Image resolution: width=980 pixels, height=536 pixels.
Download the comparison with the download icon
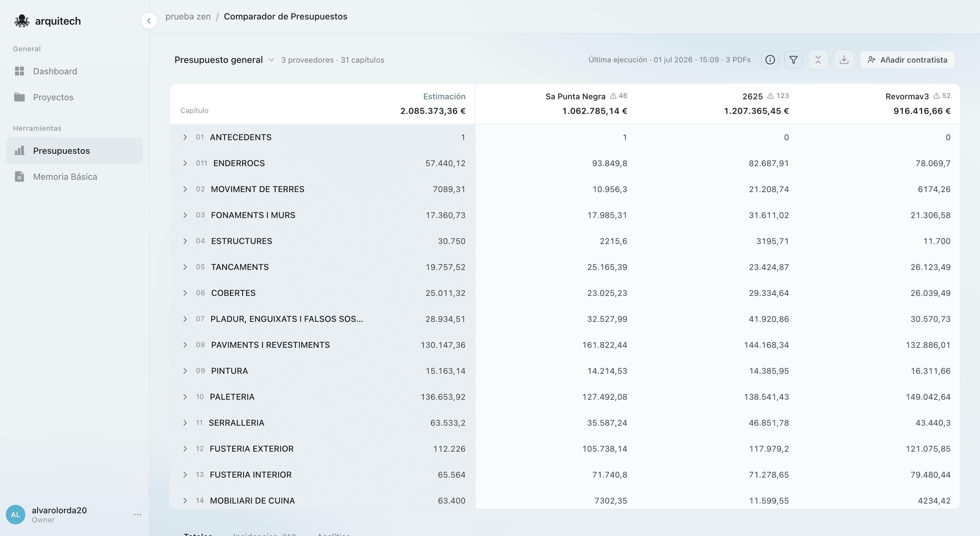click(x=844, y=60)
